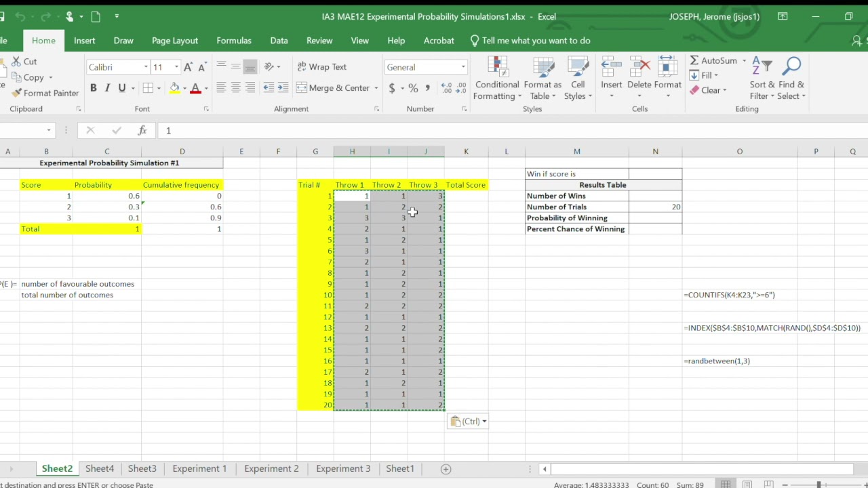
Task: Select the Number of Trials value 20
Action: [x=655, y=207]
